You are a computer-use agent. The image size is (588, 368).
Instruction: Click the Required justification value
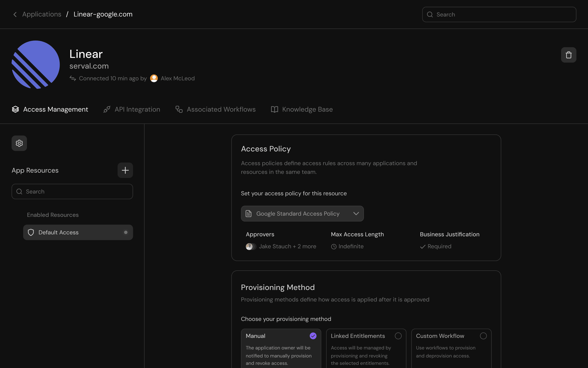coord(439,246)
